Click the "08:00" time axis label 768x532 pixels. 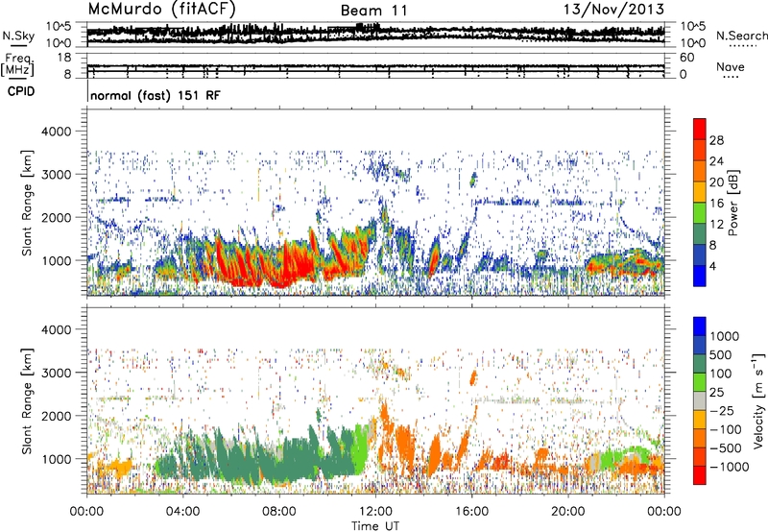pyautogui.click(x=278, y=512)
